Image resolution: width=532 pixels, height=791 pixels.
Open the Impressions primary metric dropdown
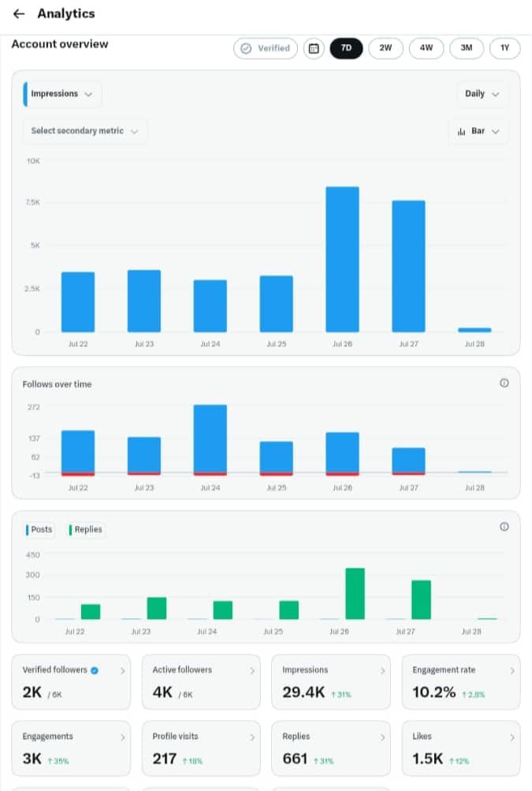coord(62,94)
